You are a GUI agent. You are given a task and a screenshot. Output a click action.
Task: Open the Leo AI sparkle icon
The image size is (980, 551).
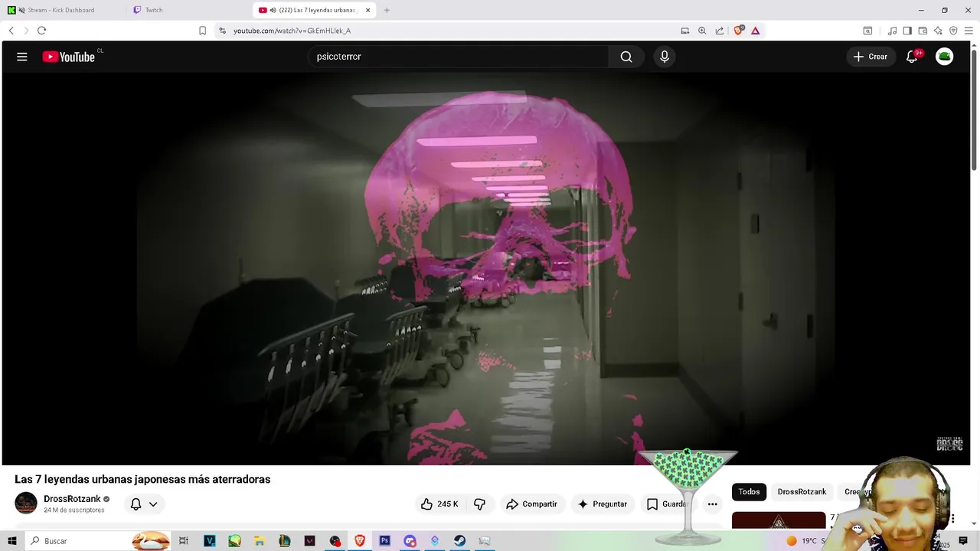[x=938, y=31]
